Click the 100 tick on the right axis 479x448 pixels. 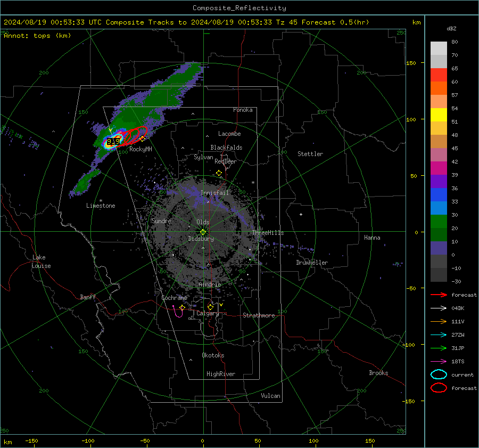[411, 119]
